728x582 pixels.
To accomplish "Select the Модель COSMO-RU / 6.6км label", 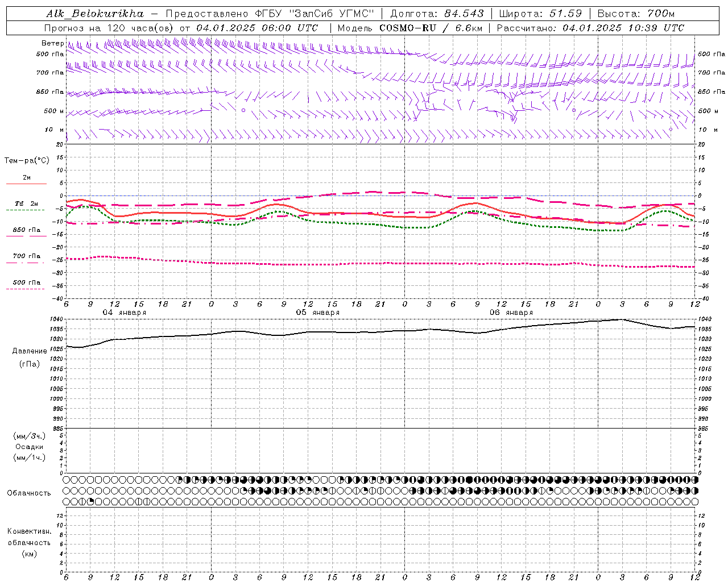I will pyautogui.click(x=409, y=28).
